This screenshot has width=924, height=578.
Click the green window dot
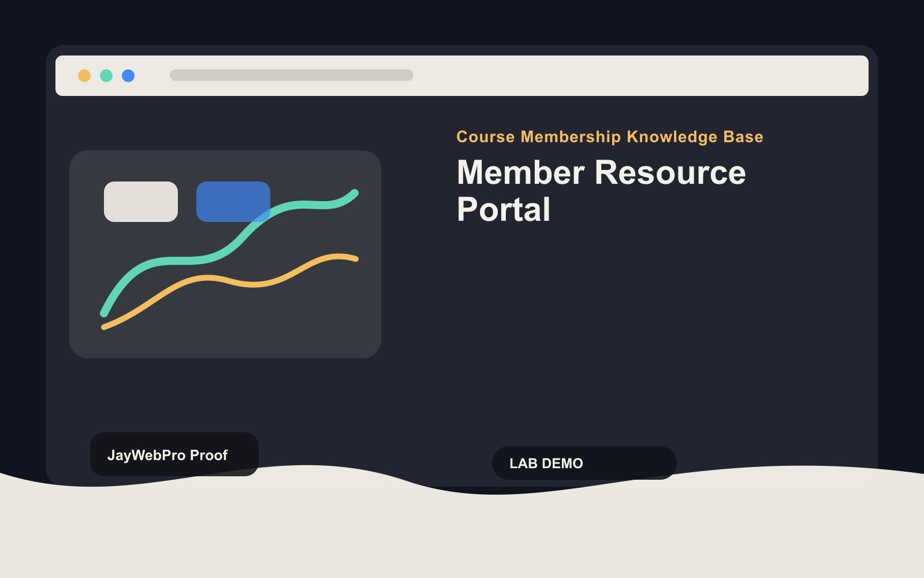[106, 76]
